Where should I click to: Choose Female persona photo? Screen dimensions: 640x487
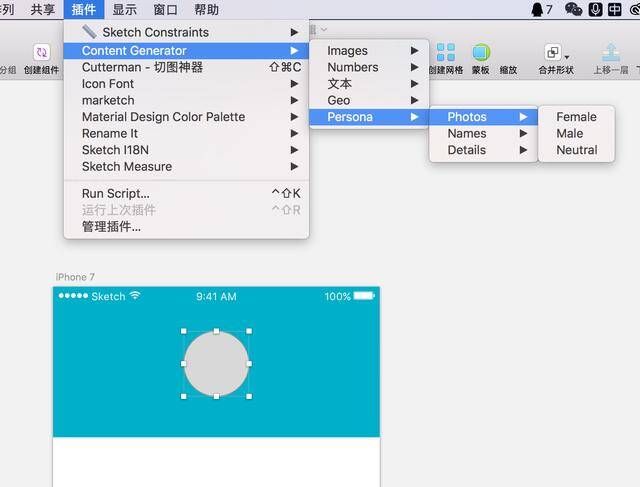pyautogui.click(x=576, y=117)
